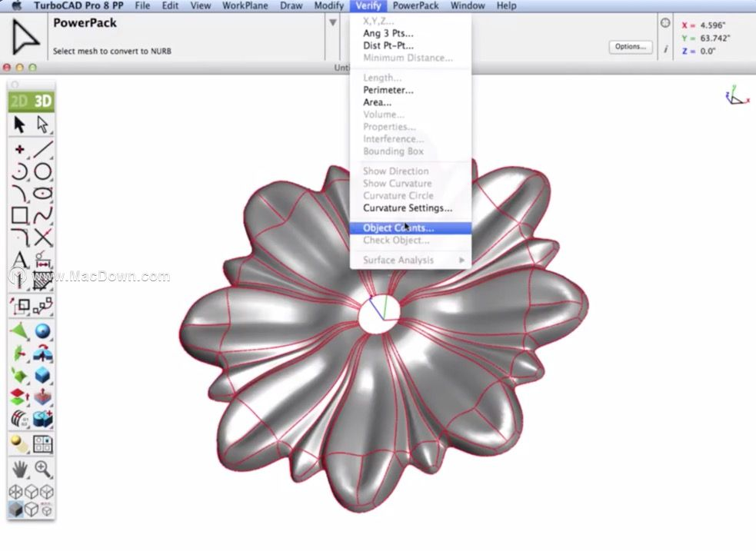Expand Surface Analysis submenu arrow

462,260
